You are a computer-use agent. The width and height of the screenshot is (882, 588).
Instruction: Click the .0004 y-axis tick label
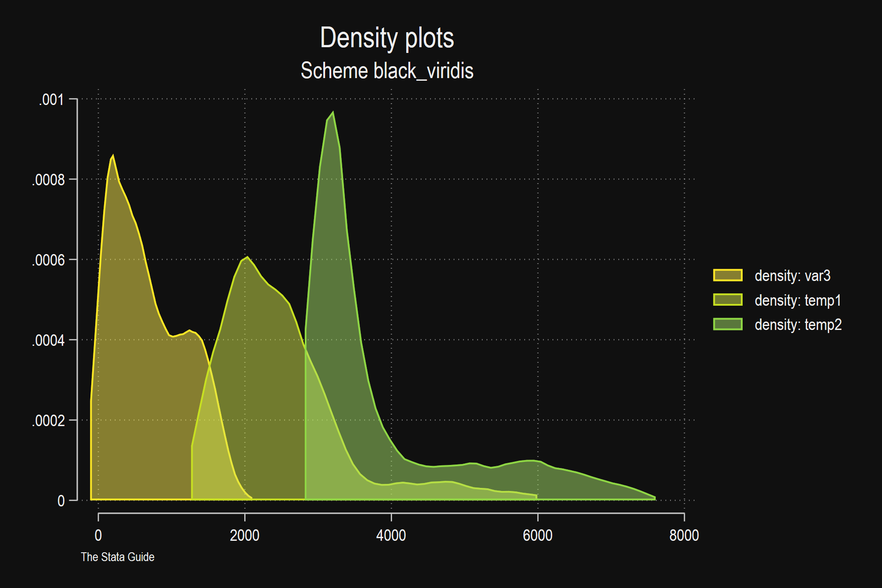coord(49,341)
